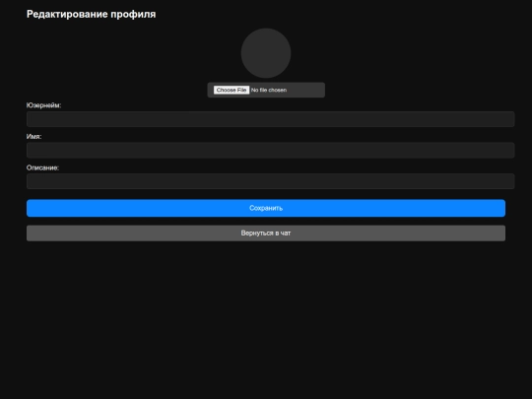Viewport: 532px width, 399px height.
Task: Click the Юзернейм: label
Action: pyautogui.click(x=43, y=105)
